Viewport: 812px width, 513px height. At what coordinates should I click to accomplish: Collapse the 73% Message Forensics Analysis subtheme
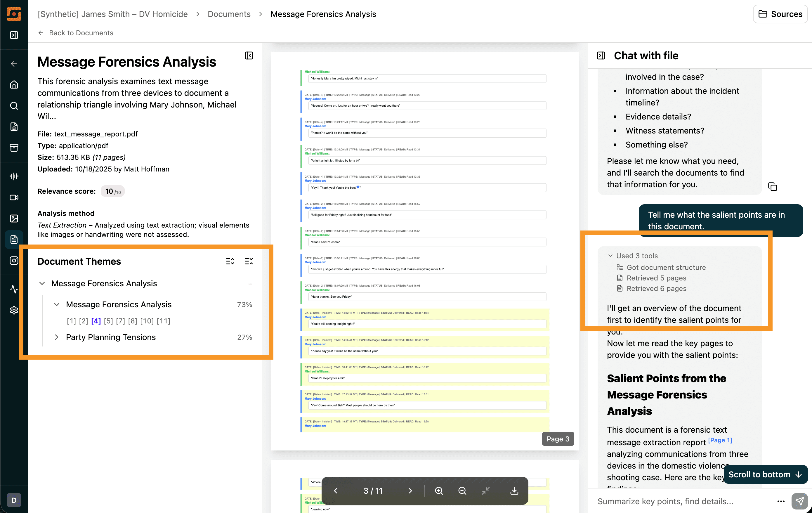pos(57,304)
